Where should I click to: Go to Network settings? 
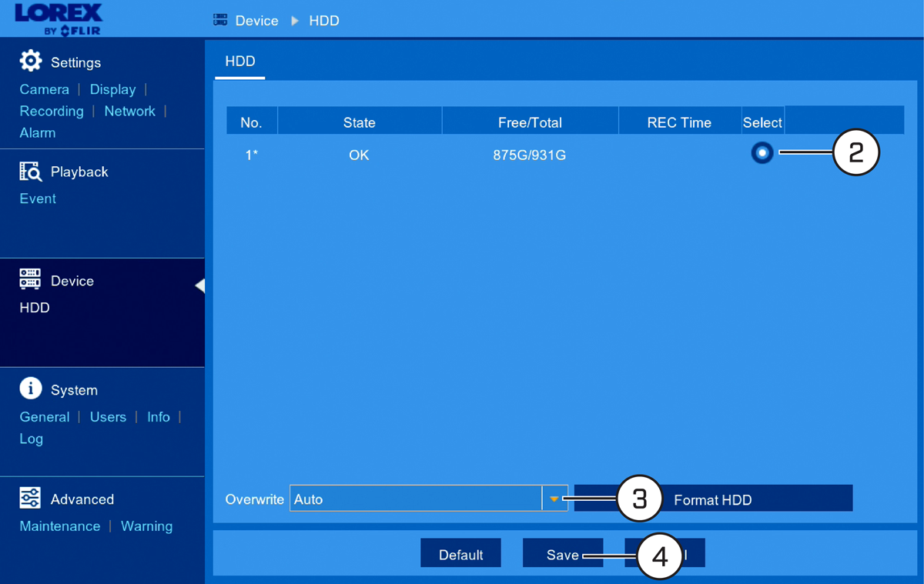point(130,111)
